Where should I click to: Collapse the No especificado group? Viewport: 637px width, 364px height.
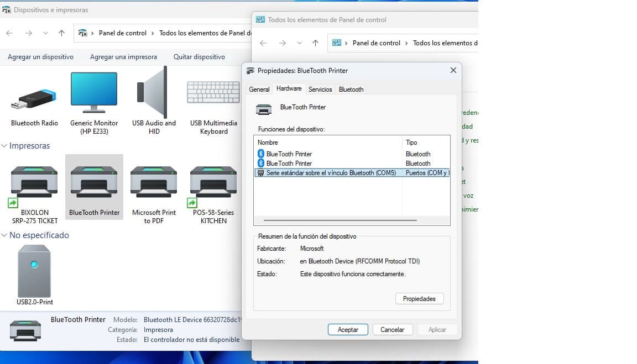4,235
